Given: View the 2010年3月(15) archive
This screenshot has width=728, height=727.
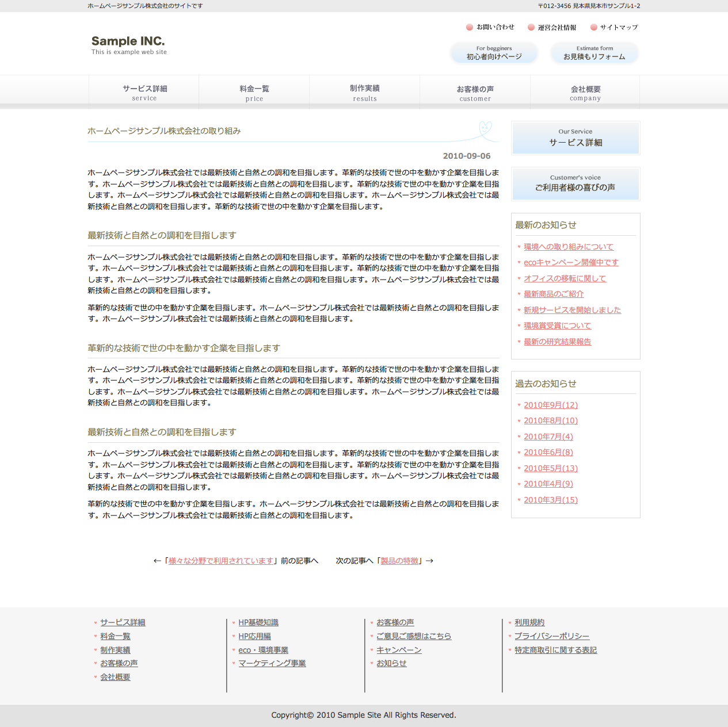Looking at the screenshot, I should click(x=551, y=500).
